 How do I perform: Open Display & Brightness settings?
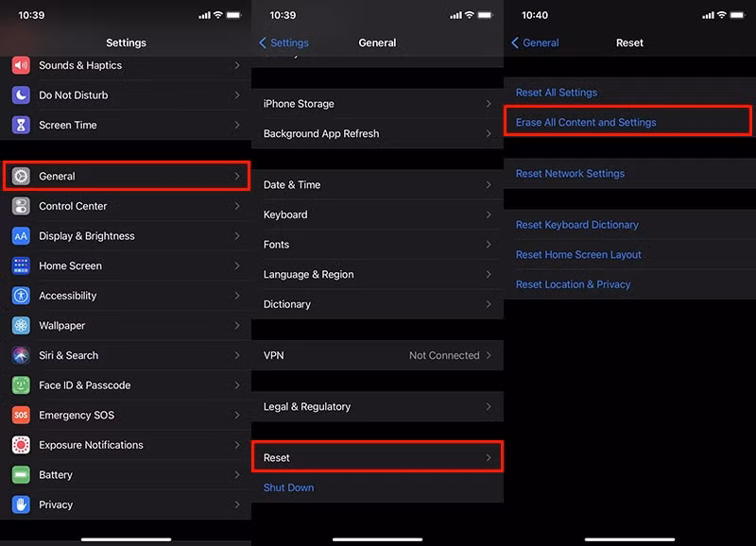click(x=127, y=236)
